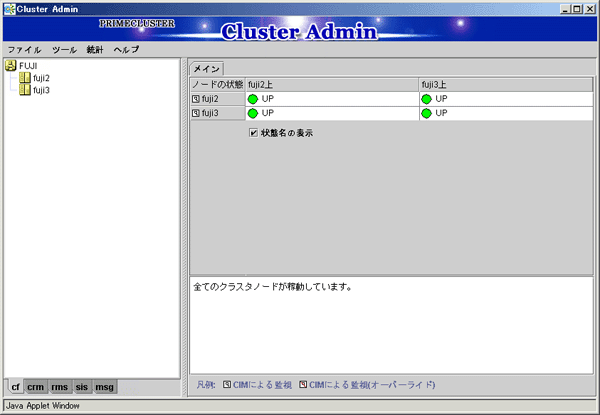Click the message 全てのクラスタノードが稼動しています。
Viewport: 600px width, 415px height.
click(272, 286)
